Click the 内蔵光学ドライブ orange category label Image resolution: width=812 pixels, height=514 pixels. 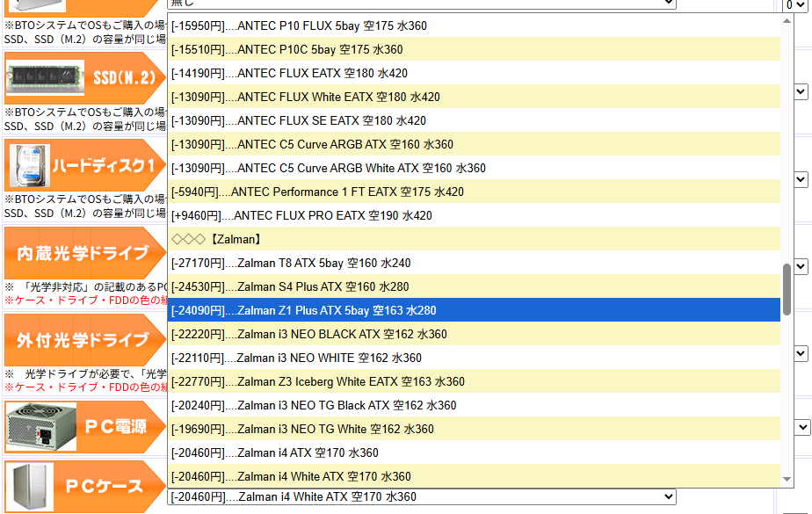83,253
